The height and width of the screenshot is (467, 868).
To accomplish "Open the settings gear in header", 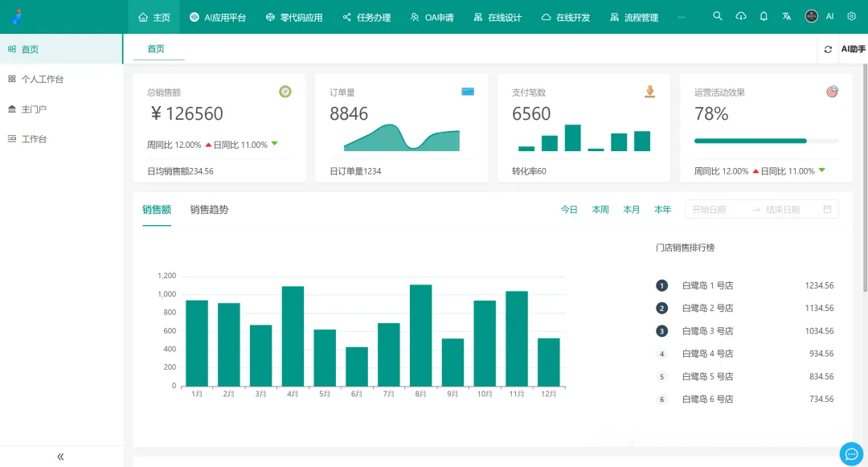I will [851, 16].
